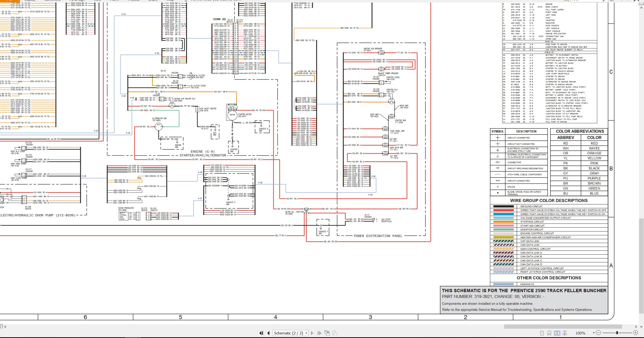Click the MONITOR CIRCUIT legend text
The width and height of the screenshot is (644, 338).
click(x=532, y=230)
